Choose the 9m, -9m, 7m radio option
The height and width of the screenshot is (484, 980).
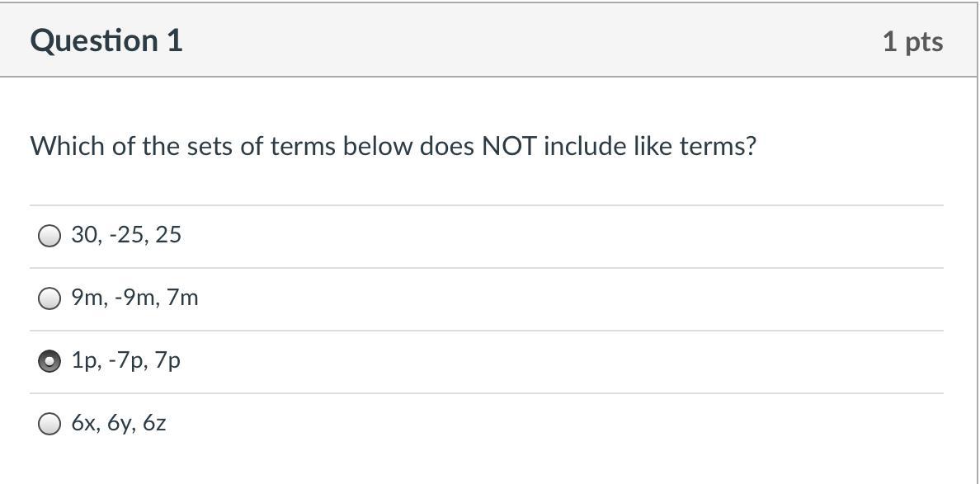[49, 298]
